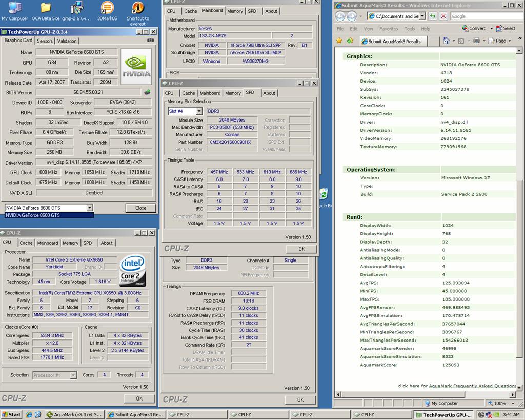525x420 pixels.
Task: Switch to TechPowerUp GPU-Z taskbar button
Action: [x=443, y=415]
